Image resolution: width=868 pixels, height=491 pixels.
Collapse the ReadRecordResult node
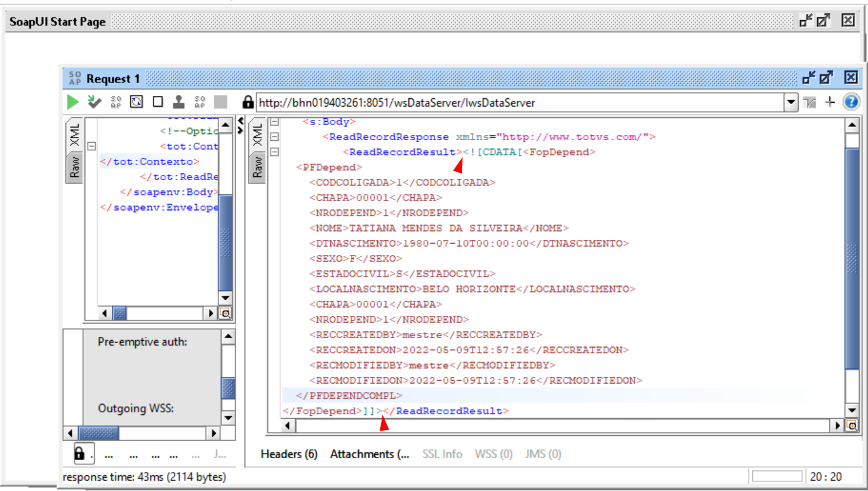(274, 152)
